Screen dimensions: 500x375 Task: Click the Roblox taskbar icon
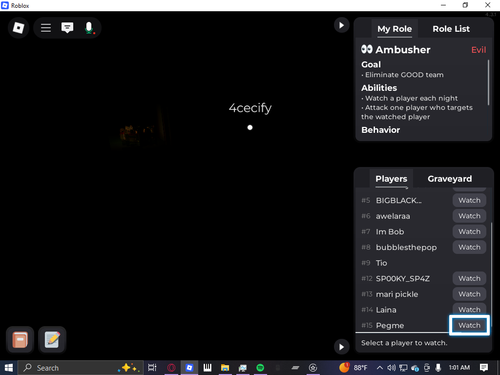pos(189,368)
